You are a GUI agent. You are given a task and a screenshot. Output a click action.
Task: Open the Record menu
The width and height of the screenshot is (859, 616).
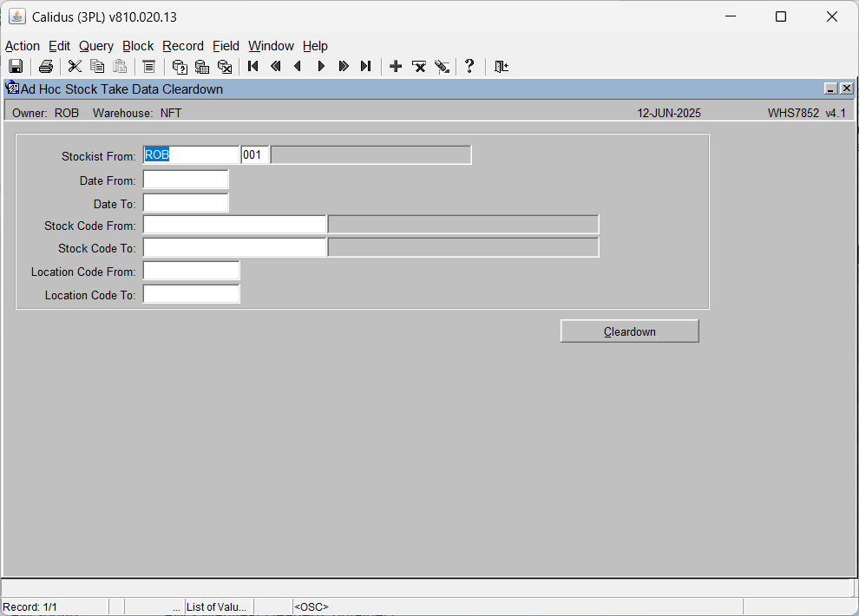point(183,46)
